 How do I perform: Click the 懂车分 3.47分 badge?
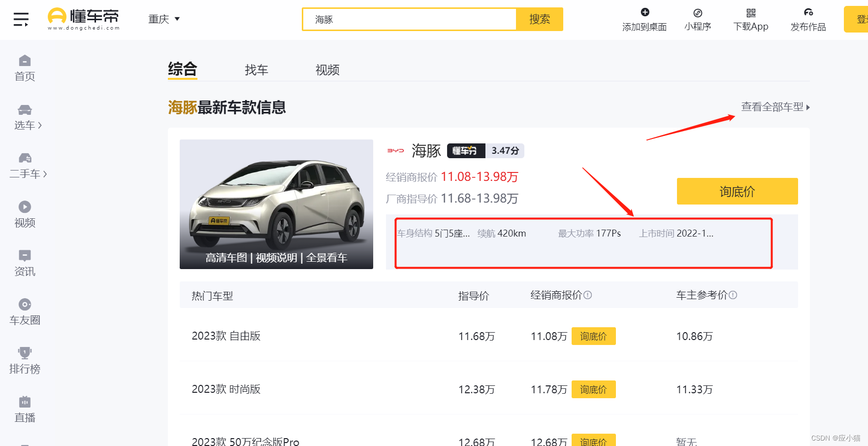pos(485,151)
